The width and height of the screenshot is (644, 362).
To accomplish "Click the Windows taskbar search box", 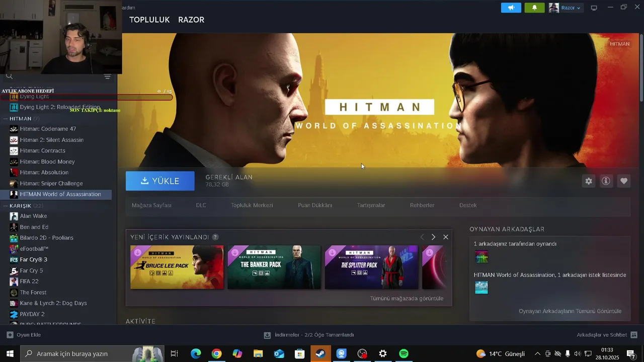I will [x=93, y=353].
